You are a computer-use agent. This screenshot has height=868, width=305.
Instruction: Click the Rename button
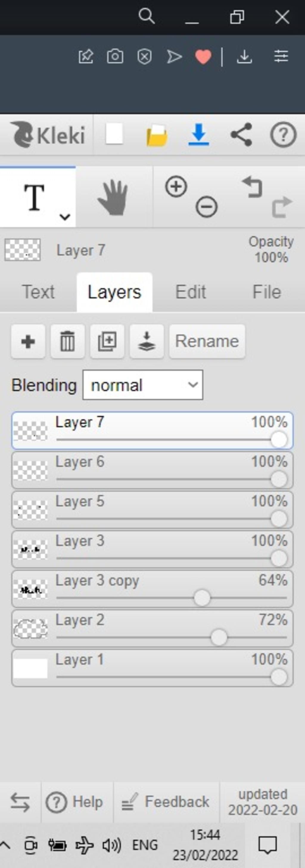(207, 341)
